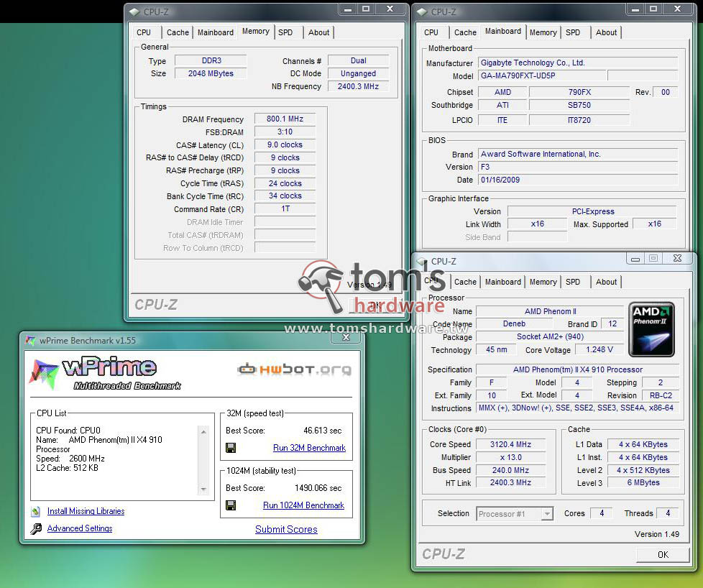
Task: Click the Size 2048 MBytes value
Action: [211, 73]
